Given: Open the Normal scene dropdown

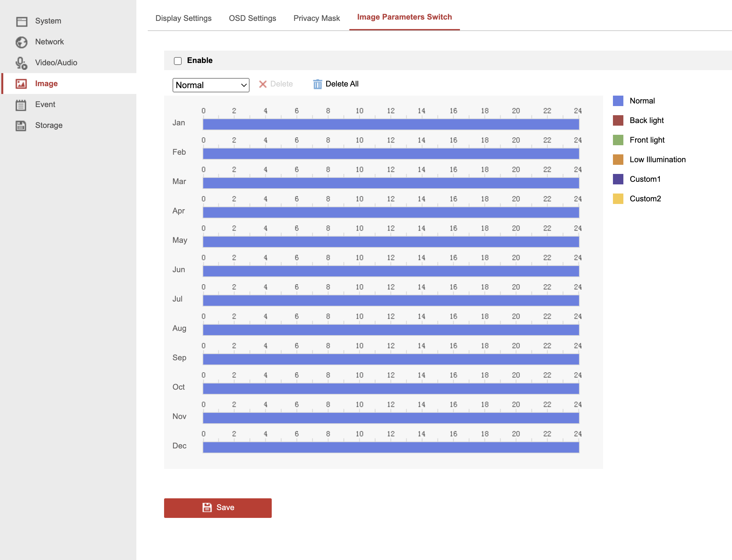Looking at the screenshot, I should 211,85.
